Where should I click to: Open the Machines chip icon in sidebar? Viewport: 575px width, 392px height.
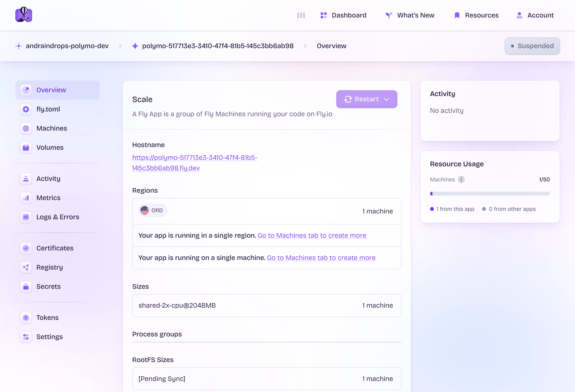tap(26, 128)
